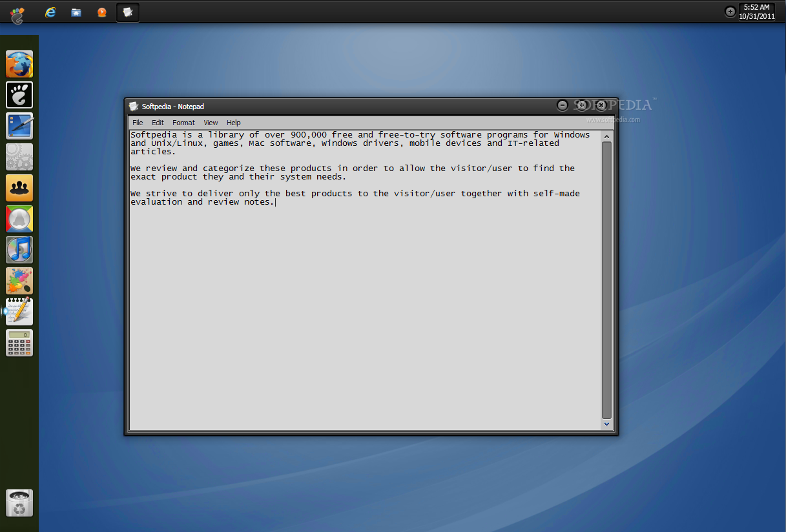Launch the paint splatter dock icon
Image resolution: width=786 pixels, height=532 pixels.
point(19,281)
